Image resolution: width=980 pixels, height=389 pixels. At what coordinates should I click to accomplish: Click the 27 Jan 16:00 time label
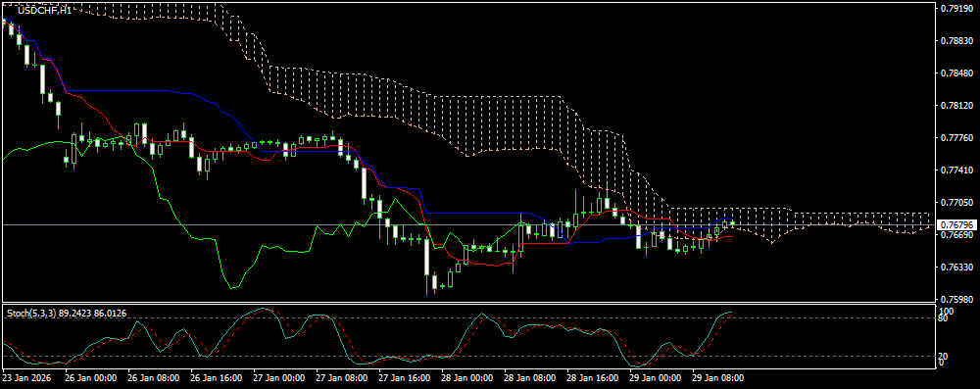click(406, 378)
